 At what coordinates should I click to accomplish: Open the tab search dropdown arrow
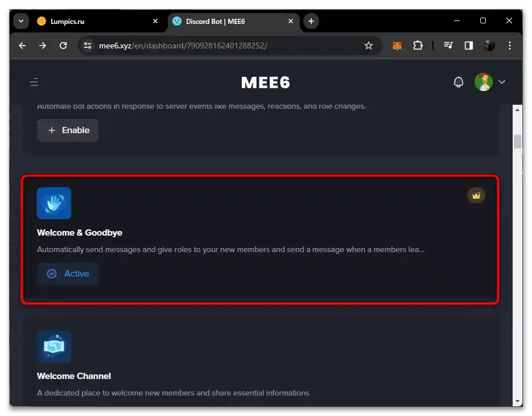[x=21, y=21]
